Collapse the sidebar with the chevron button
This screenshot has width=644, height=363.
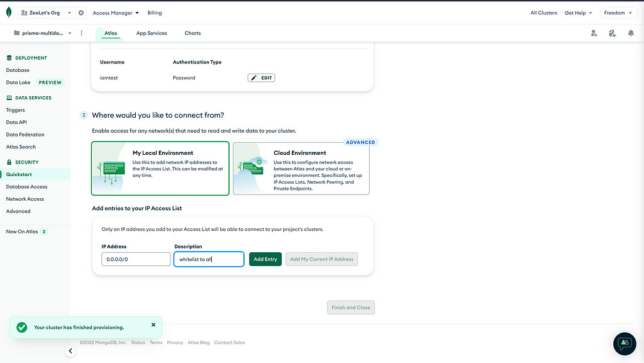[70, 350]
